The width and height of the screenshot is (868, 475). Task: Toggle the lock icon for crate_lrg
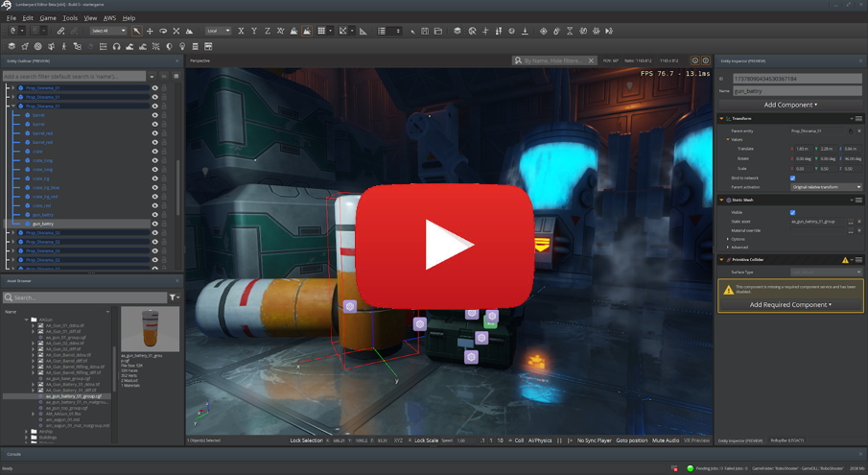pyautogui.click(x=164, y=178)
